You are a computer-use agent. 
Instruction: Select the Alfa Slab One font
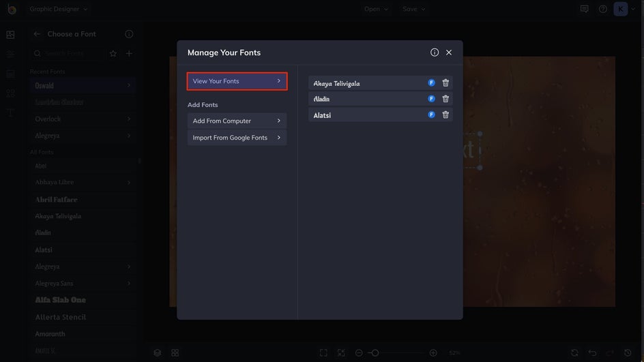pyautogui.click(x=82, y=300)
